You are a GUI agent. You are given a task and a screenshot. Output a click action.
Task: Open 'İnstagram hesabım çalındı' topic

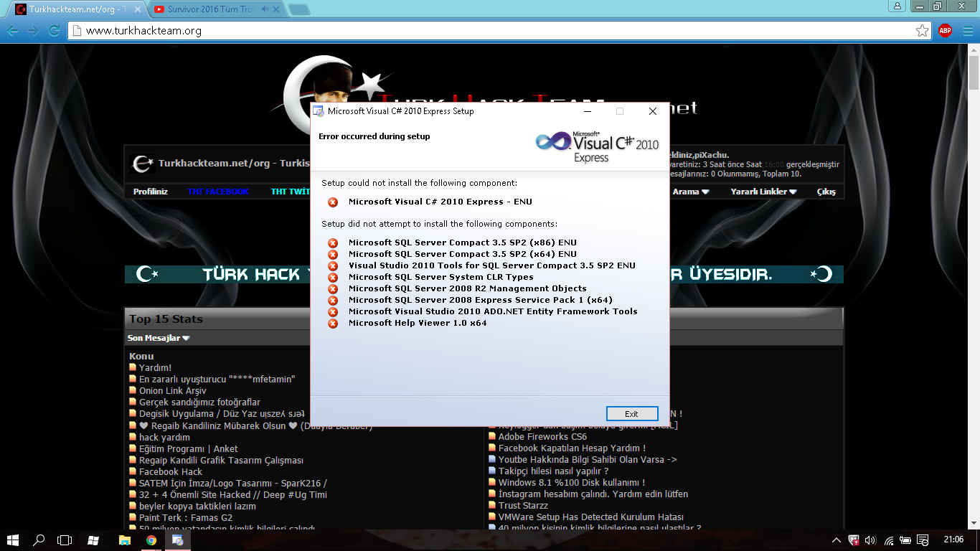point(593,494)
